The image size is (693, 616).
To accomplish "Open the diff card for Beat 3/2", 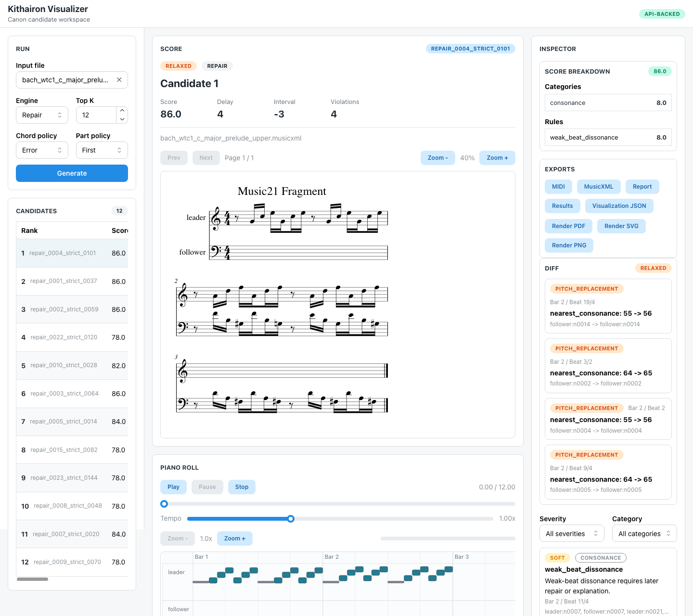I will click(608, 366).
